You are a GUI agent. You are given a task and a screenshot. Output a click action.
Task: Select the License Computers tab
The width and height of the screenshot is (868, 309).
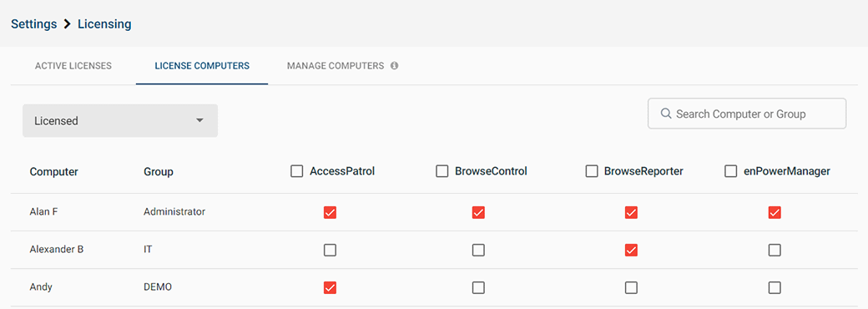tap(202, 66)
